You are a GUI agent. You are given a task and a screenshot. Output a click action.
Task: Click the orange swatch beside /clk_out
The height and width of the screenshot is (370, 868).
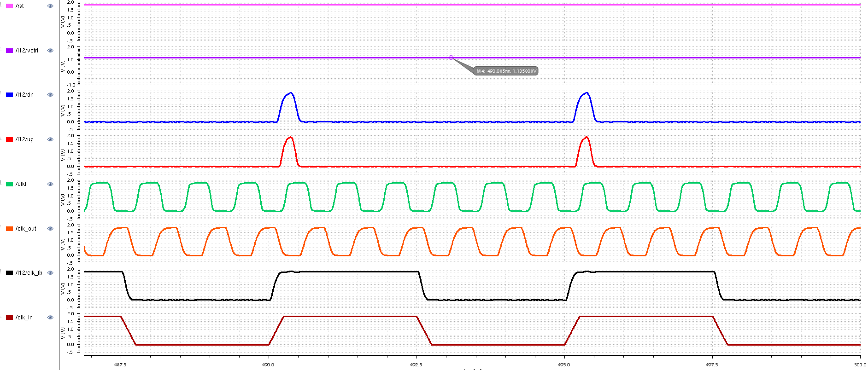[9, 229]
